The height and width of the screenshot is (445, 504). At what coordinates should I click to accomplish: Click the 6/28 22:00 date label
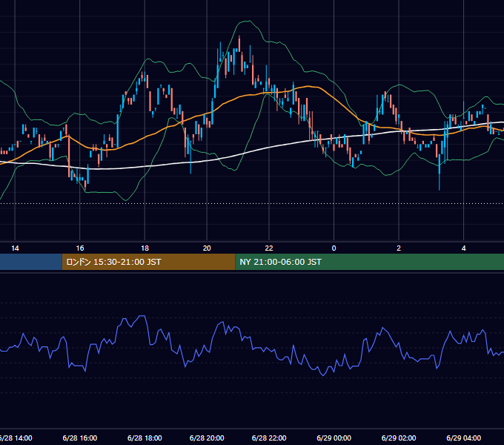[269, 438]
